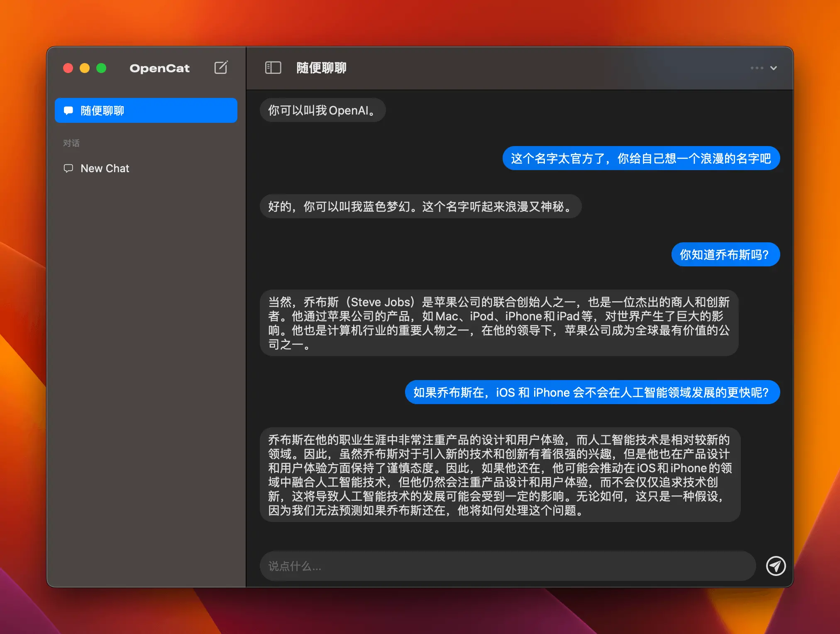Click the 这个名字太官方了 user message bubble
This screenshot has height=634, width=840.
[641, 158]
